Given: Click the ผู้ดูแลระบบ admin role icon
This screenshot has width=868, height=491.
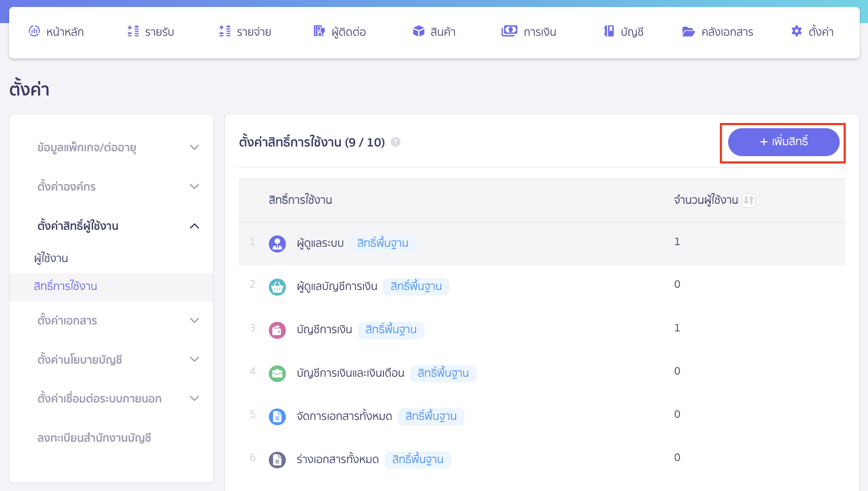Looking at the screenshot, I should coord(277,243).
